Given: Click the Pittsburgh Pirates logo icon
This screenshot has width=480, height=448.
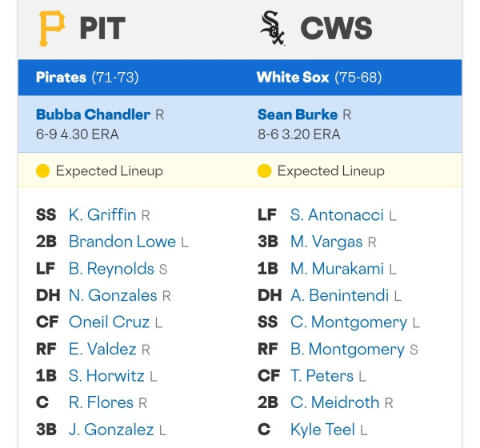Looking at the screenshot, I should point(52,28).
